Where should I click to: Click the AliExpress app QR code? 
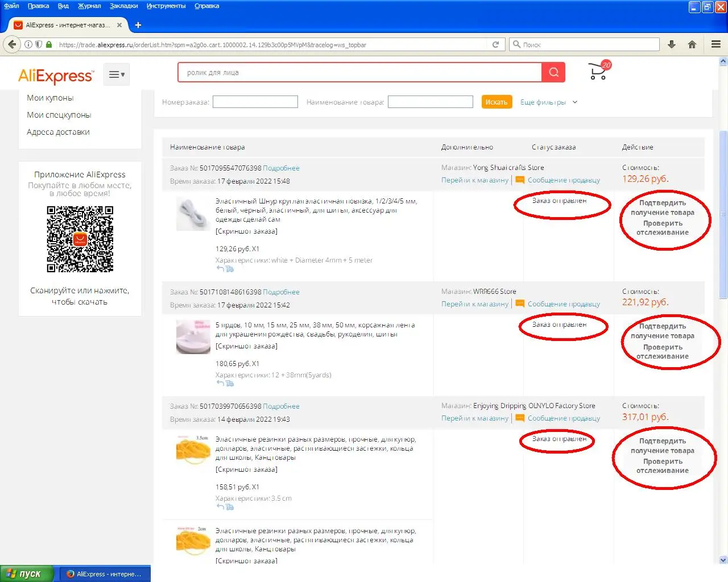point(80,239)
